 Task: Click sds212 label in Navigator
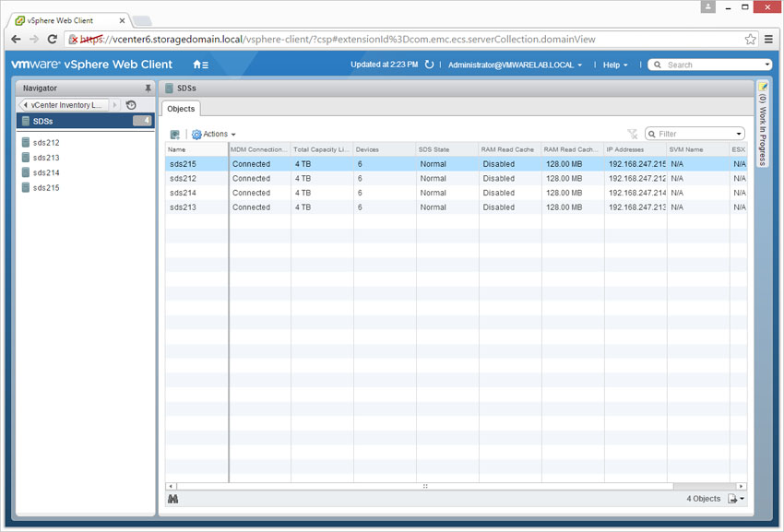[x=46, y=143]
